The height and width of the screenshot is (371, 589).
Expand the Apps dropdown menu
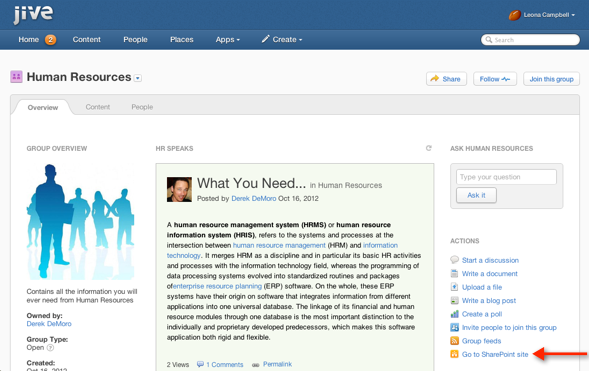pos(228,39)
